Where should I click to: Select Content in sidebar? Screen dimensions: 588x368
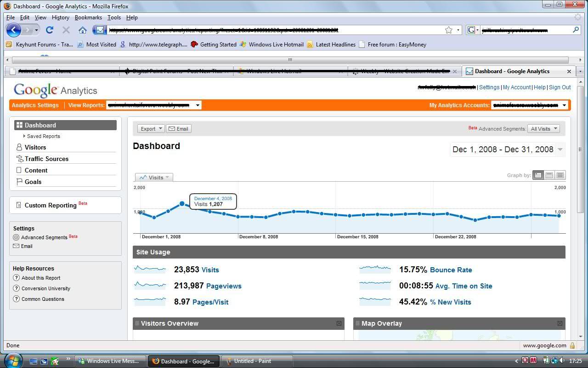(x=36, y=171)
